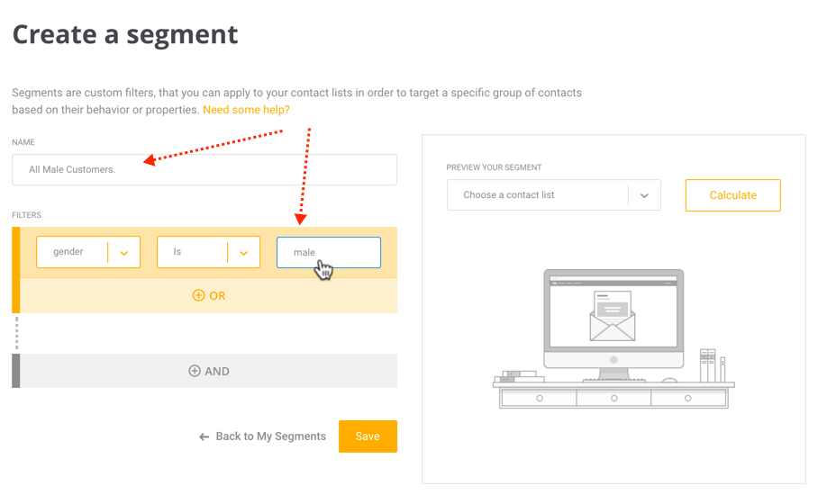Expand the gender dropdown chevron

[x=124, y=253]
